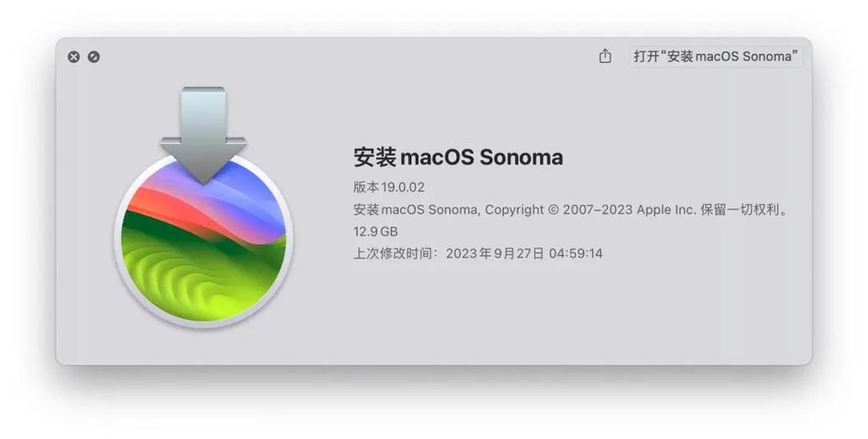Click the Share icon in the preview toolbar
Viewport: 868px width, 439px height.
tap(605, 56)
